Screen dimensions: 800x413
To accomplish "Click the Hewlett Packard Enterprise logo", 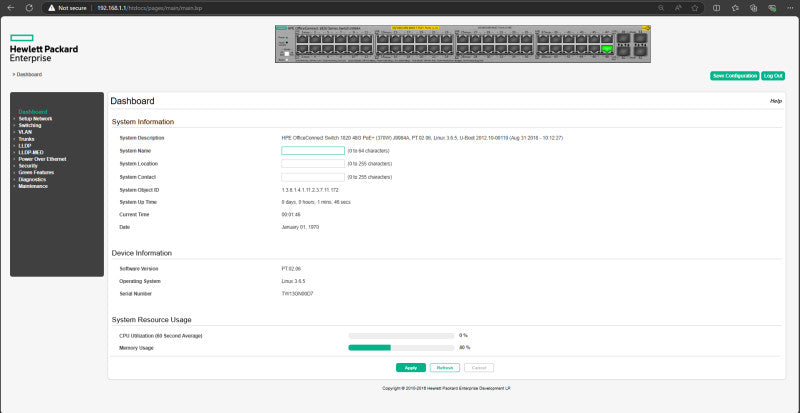I will (44, 48).
